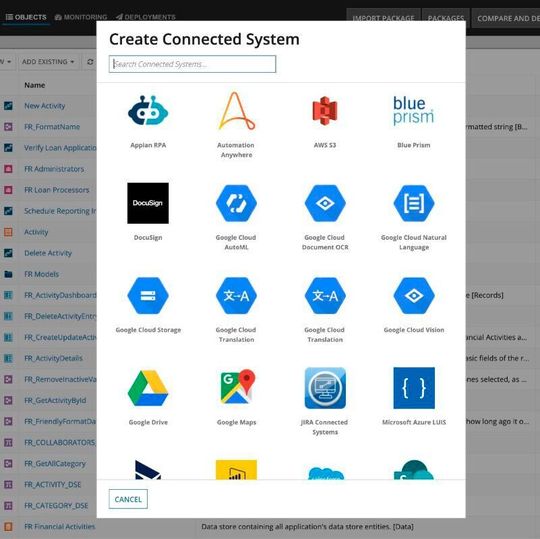Open the Schedule Reporting object link

[60, 211]
